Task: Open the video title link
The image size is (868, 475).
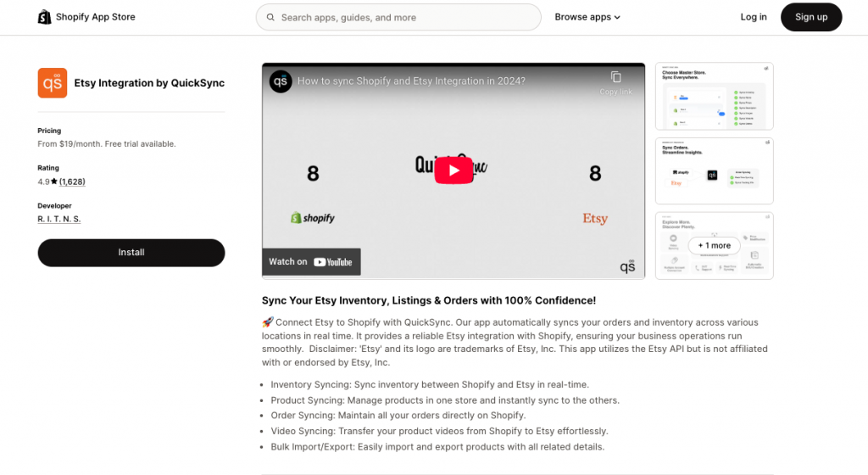Action: click(411, 81)
